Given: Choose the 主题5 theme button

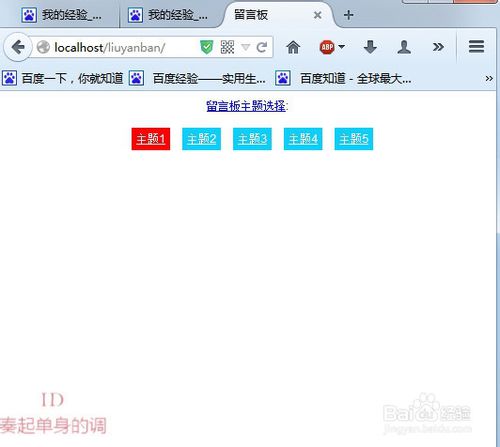Looking at the screenshot, I should click(x=354, y=139).
